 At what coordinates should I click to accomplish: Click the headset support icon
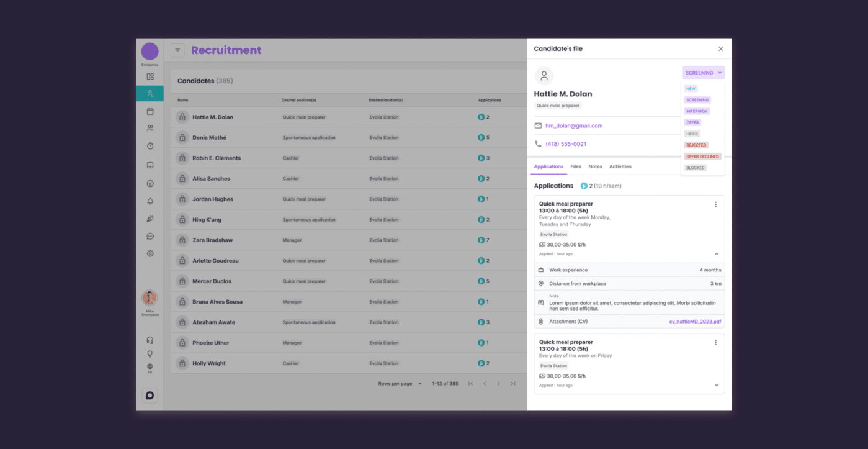point(150,340)
